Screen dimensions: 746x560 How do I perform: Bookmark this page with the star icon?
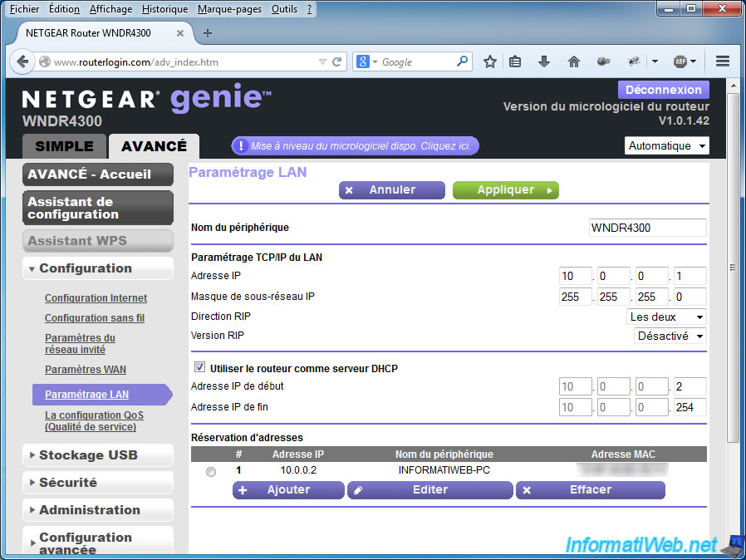pos(489,61)
